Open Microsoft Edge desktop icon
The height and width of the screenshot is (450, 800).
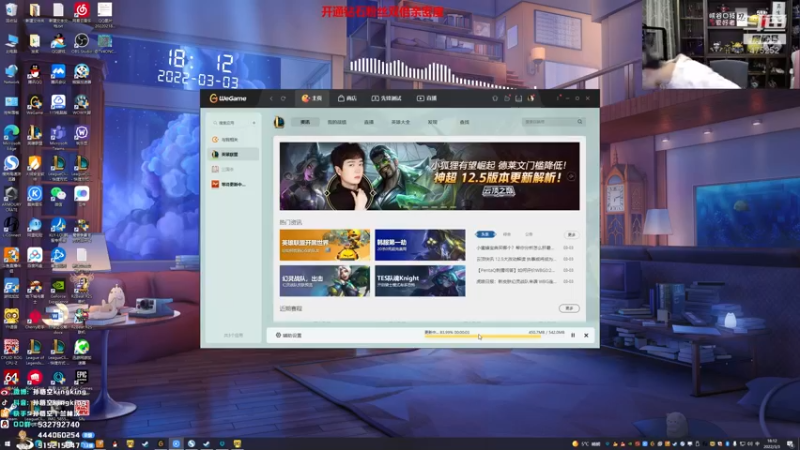pos(11,136)
